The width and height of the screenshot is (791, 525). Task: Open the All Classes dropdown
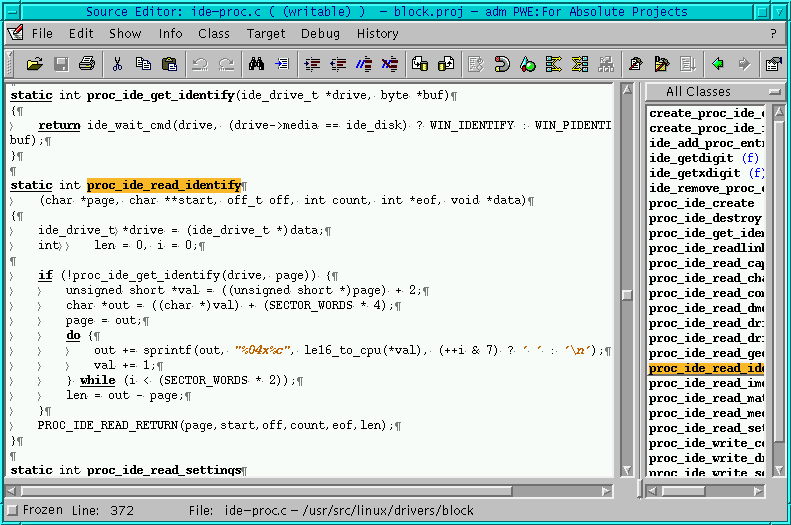711,92
